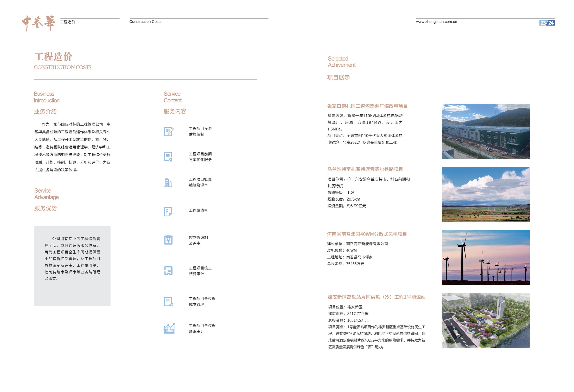This screenshot has height=392, width=574.
Task: Open the Xiong'an energy station rendering
Action: (x=486, y=321)
